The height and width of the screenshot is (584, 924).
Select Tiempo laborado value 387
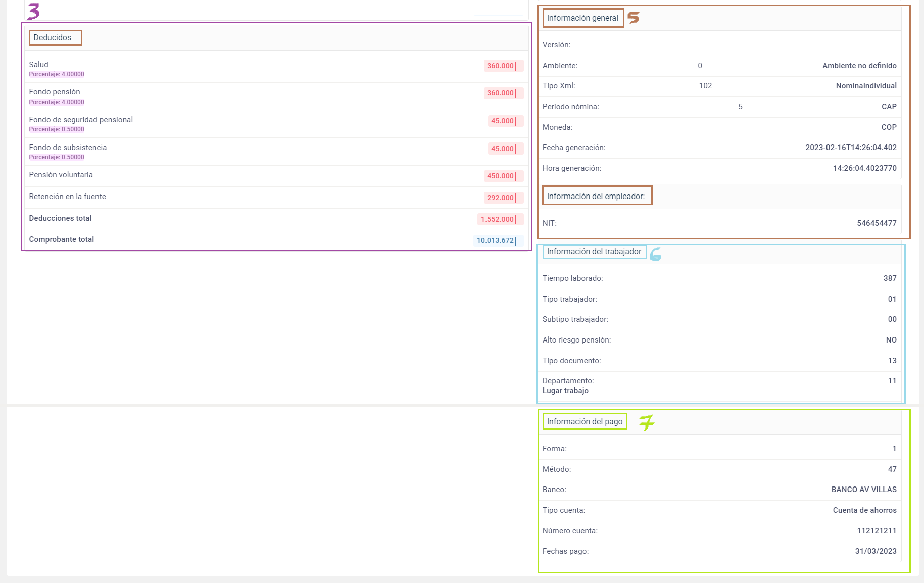[x=890, y=278]
